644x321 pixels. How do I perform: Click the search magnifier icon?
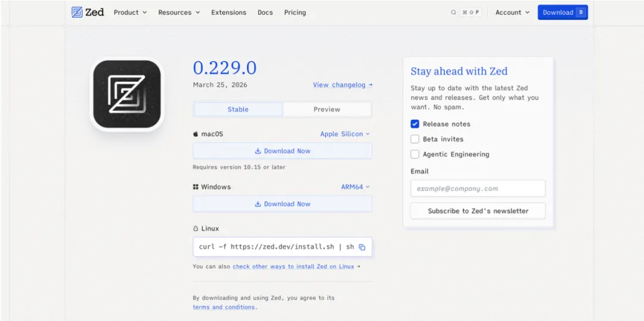(x=453, y=13)
